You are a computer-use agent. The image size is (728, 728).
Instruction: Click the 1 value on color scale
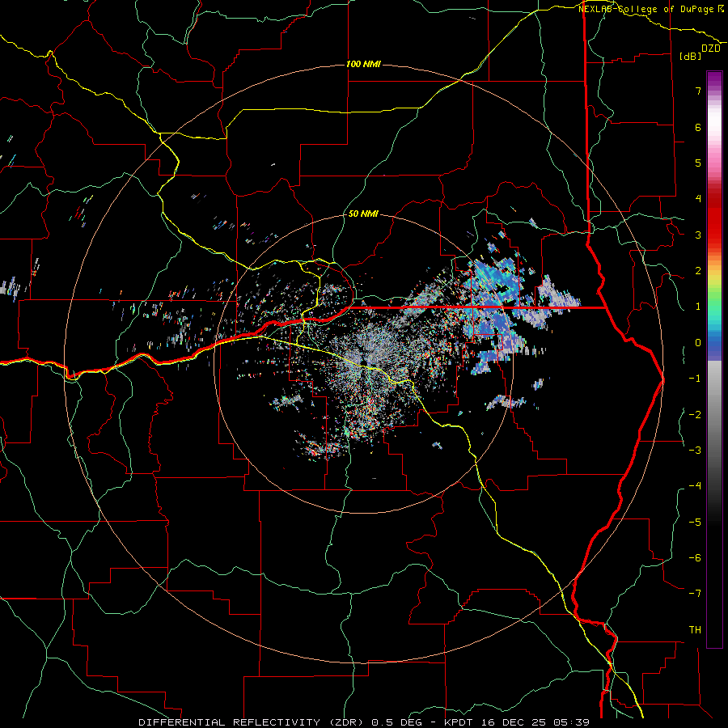698,307
